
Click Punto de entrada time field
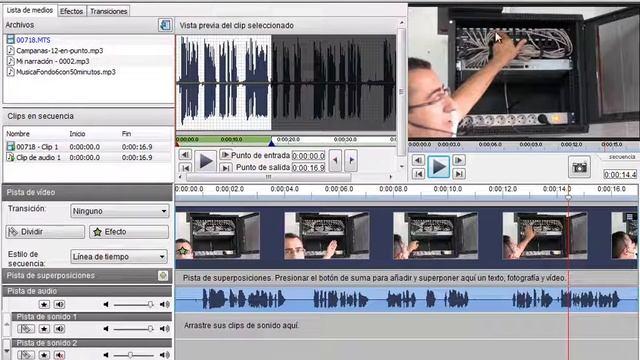(308, 156)
